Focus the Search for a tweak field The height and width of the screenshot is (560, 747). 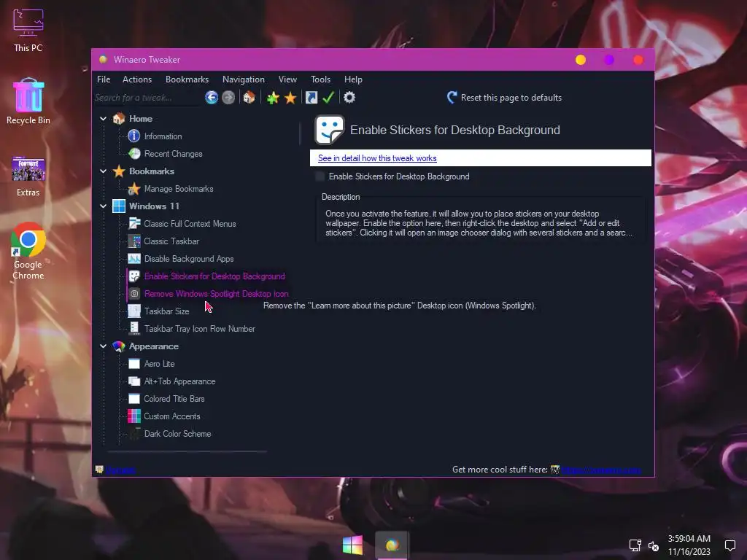[x=147, y=98]
